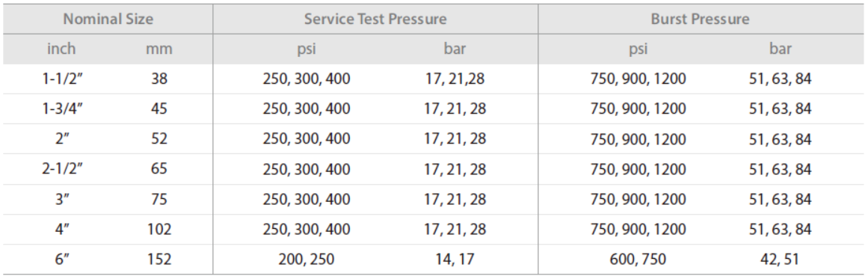The image size is (868, 279).
Task: Click the 102 mm size cell
Action: 159,229
